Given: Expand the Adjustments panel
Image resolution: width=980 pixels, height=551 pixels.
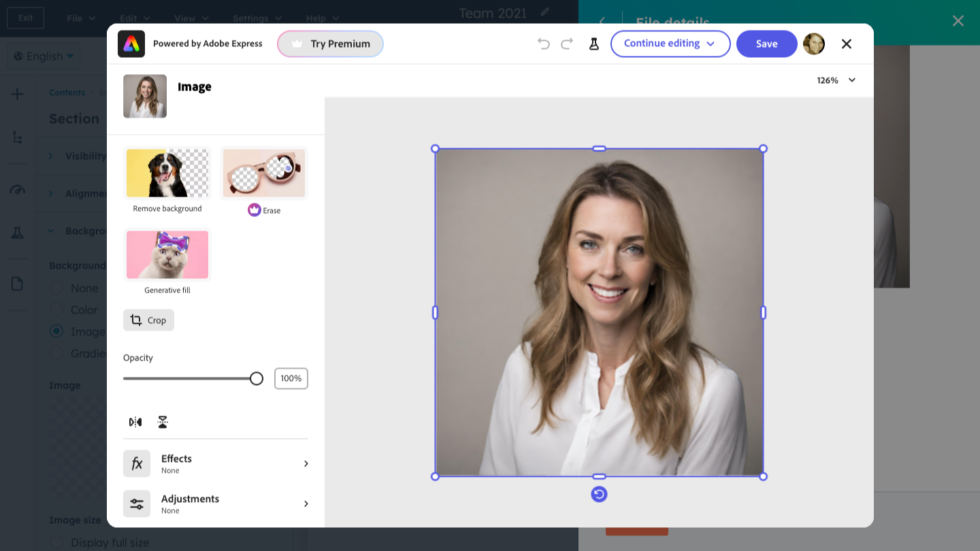Looking at the screenshot, I should coord(216,503).
